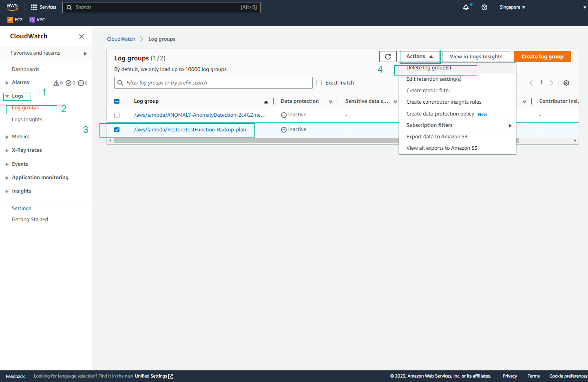588x382 pixels.
Task: Click the search magnifier in filter box
Action: (120, 83)
